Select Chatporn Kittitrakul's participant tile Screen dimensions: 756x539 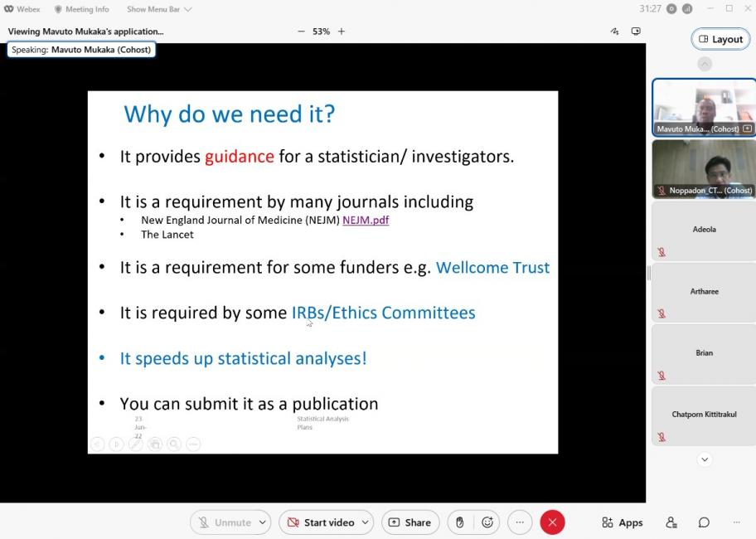pyautogui.click(x=704, y=415)
